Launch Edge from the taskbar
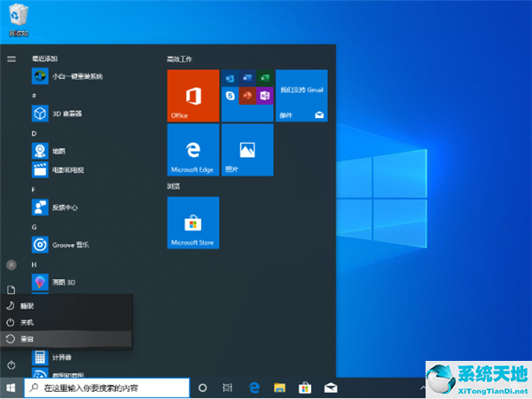This screenshot has height=399, width=532. coord(254,387)
